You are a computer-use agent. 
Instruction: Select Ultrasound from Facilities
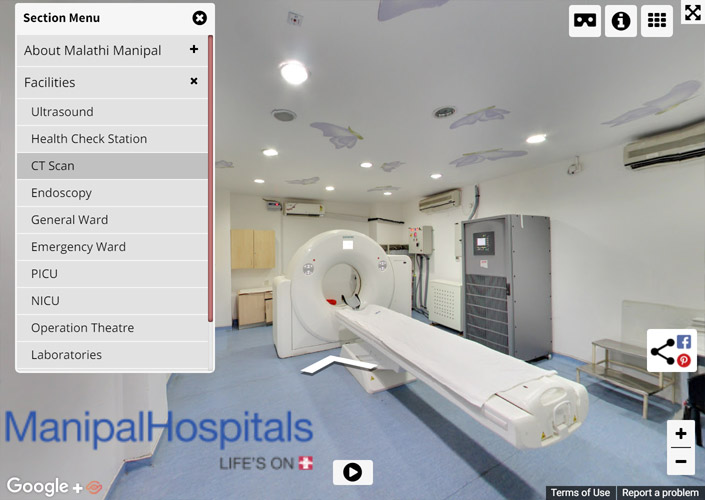click(112, 112)
